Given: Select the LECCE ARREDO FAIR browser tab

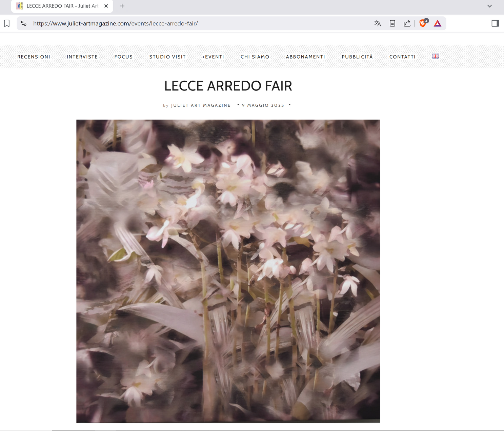Looking at the screenshot, I should tap(62, 6).
